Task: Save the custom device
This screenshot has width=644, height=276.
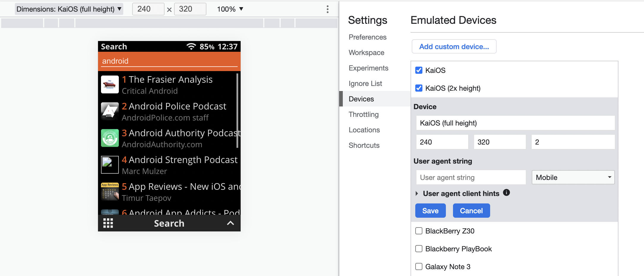Action: (430, 211)
